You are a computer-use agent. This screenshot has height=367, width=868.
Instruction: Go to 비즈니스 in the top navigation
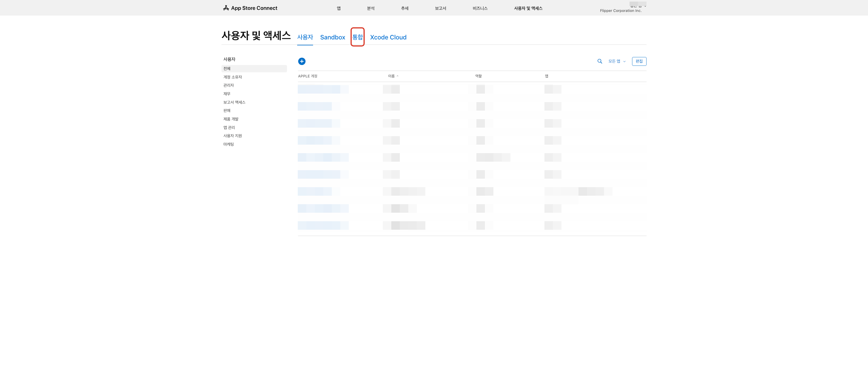coord(480,9)
